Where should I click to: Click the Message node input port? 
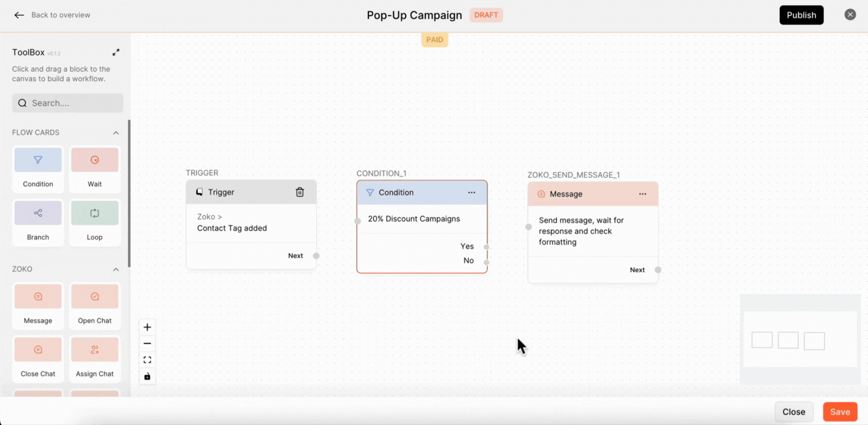coord(529,227)
